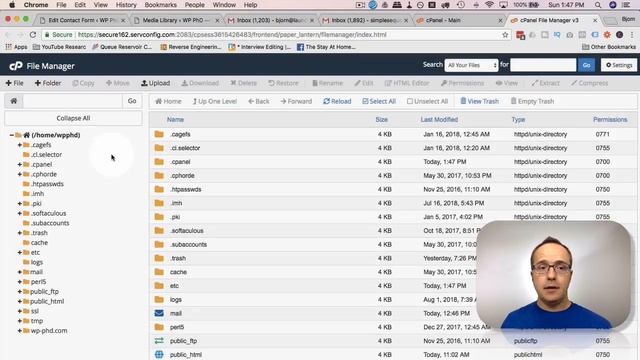The width and height of the screenshot is (640, 360).
Task: Click the Home navigation link
Action: (x=168, y=101)
